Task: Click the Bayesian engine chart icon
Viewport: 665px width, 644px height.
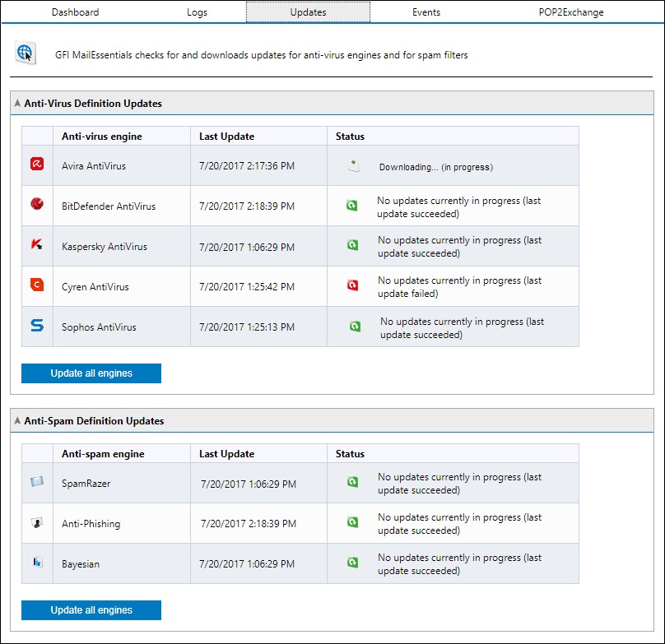Action: click(x=37, y=563)
